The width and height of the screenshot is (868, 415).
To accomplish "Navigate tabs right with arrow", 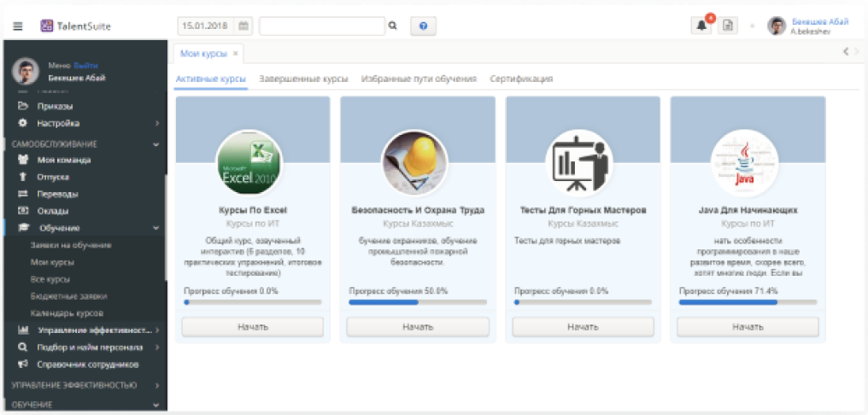I will pyautogui.click(x=857, y=51).
